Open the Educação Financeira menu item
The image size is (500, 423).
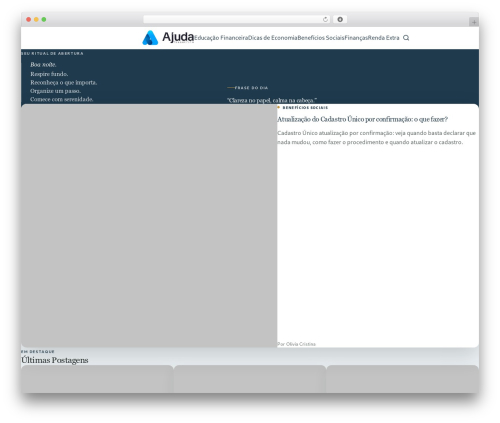coord(221,38)
